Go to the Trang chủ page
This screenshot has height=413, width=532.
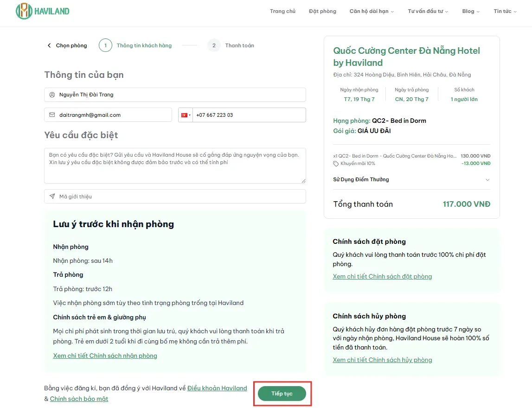click(282, 11)
